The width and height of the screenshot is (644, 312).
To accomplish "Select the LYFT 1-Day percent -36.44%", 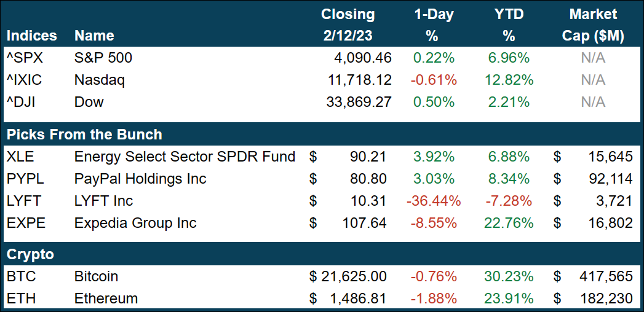I will tap(431, 201).
